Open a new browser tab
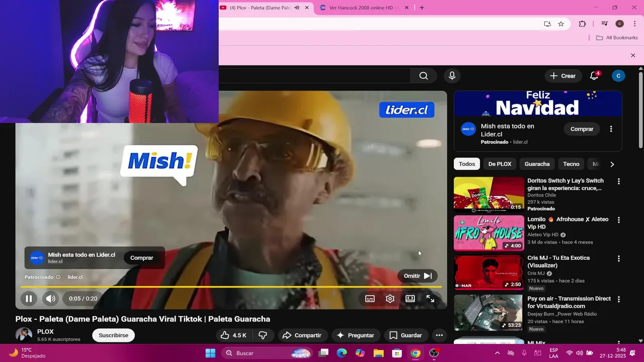 pyautogui.click(x=422, y=8)
